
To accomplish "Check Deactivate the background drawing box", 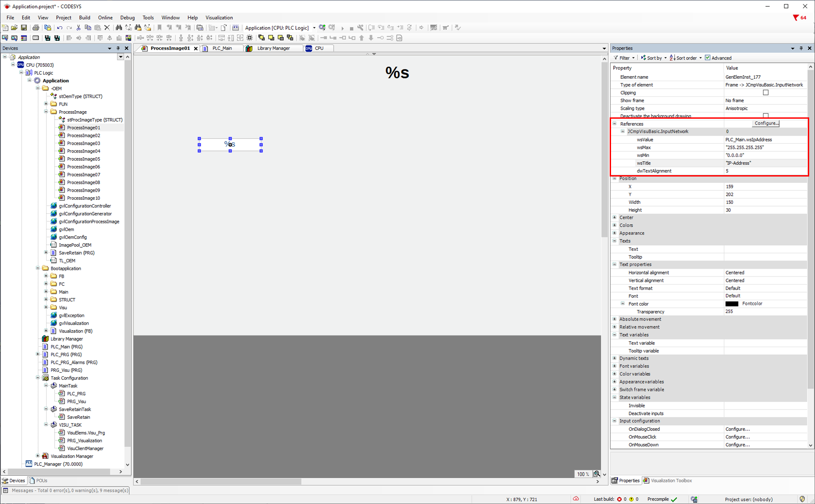I will coord(766,116).
